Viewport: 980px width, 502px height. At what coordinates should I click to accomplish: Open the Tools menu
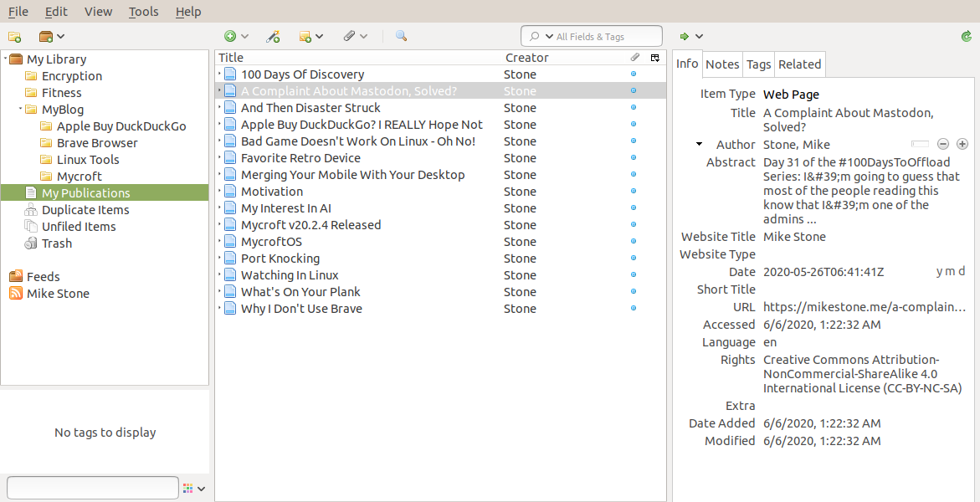[x=143, y=12]
